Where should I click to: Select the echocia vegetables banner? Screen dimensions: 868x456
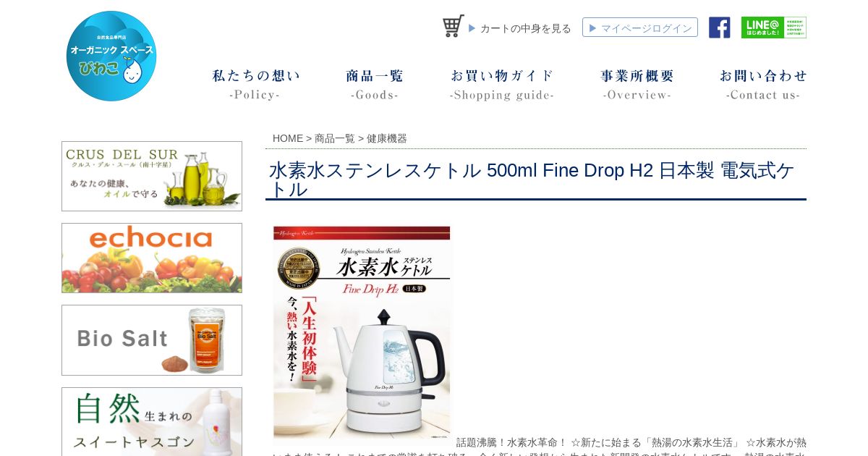click(152, 258)
